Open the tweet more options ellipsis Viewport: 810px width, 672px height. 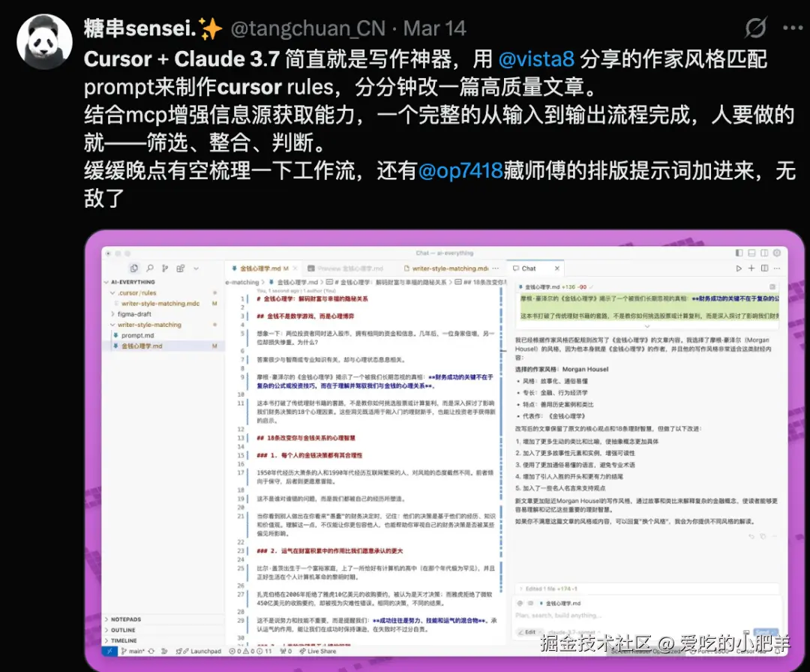tap(793, 28)
